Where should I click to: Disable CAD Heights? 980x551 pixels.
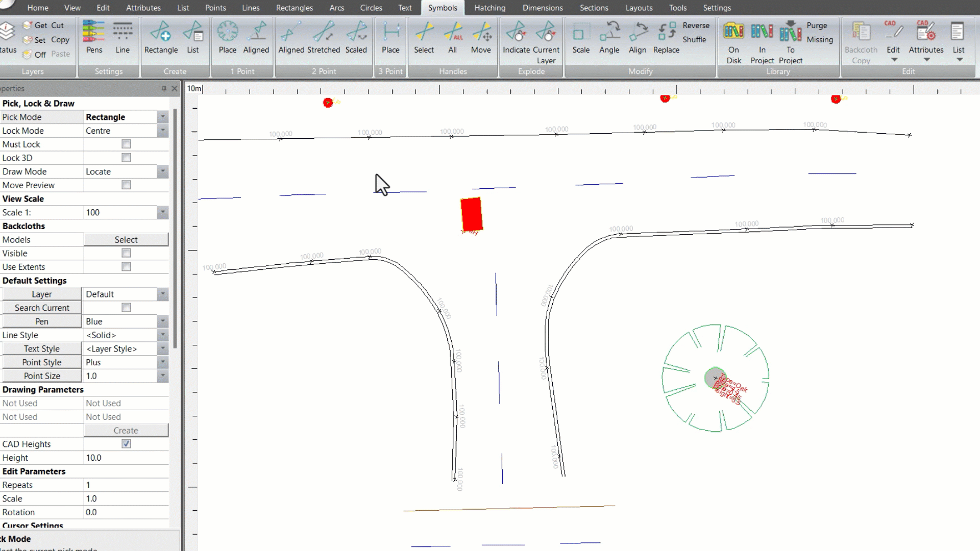(126, 444)
